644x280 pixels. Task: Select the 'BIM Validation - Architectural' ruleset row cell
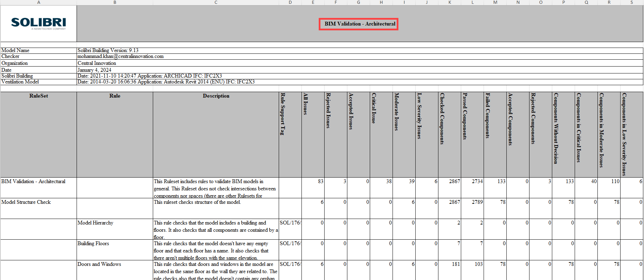39,188
